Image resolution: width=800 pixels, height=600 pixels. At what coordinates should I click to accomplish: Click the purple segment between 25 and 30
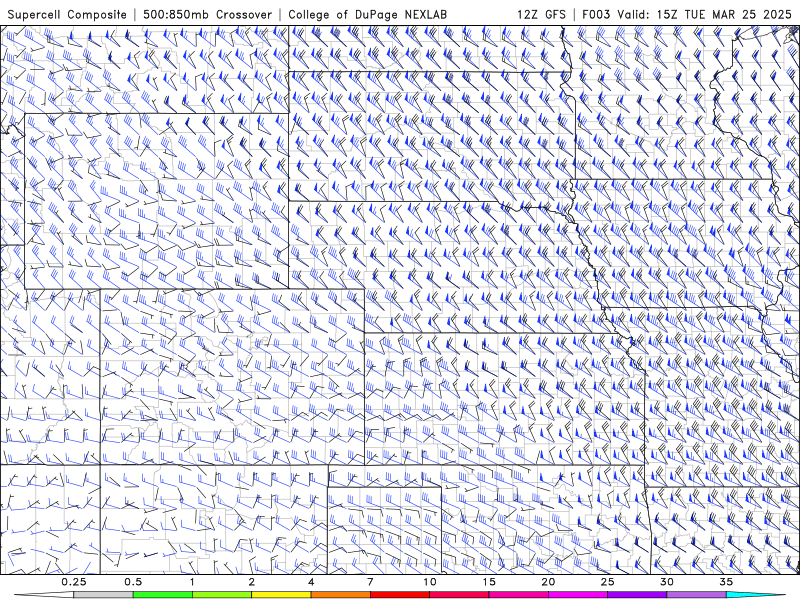[637, 595]
